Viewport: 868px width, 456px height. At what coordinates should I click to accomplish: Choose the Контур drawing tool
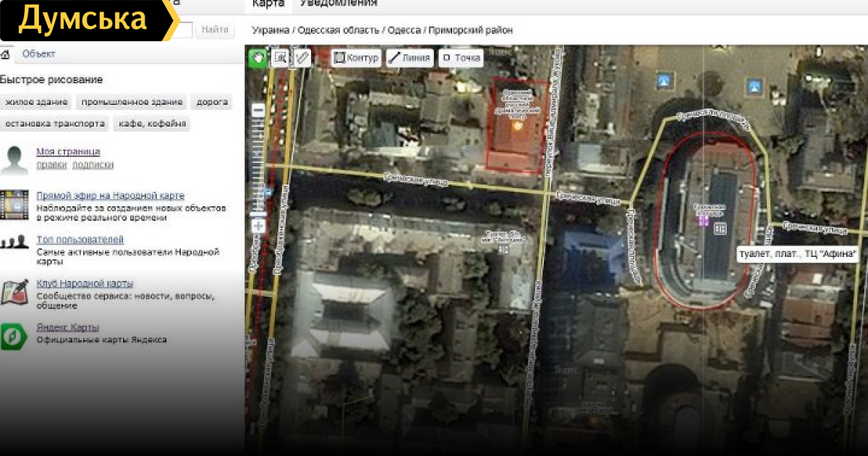point(357,59)
